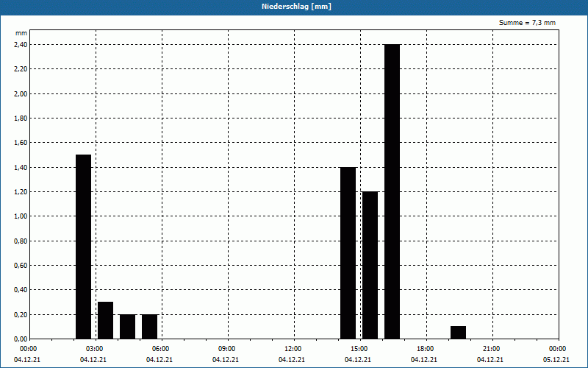Select the "1,60" y-axis value
The width and height of the screenshot is (588, 368).
click(x=21, y=143)
